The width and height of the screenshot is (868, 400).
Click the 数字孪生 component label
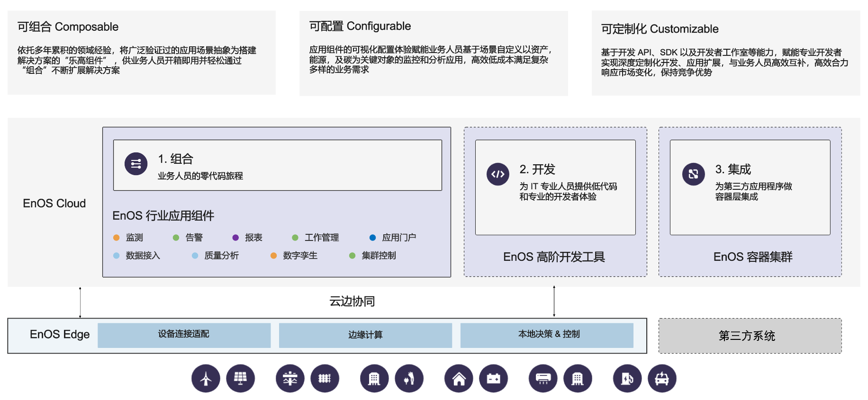pyautogui.click(x=300, y=256)
